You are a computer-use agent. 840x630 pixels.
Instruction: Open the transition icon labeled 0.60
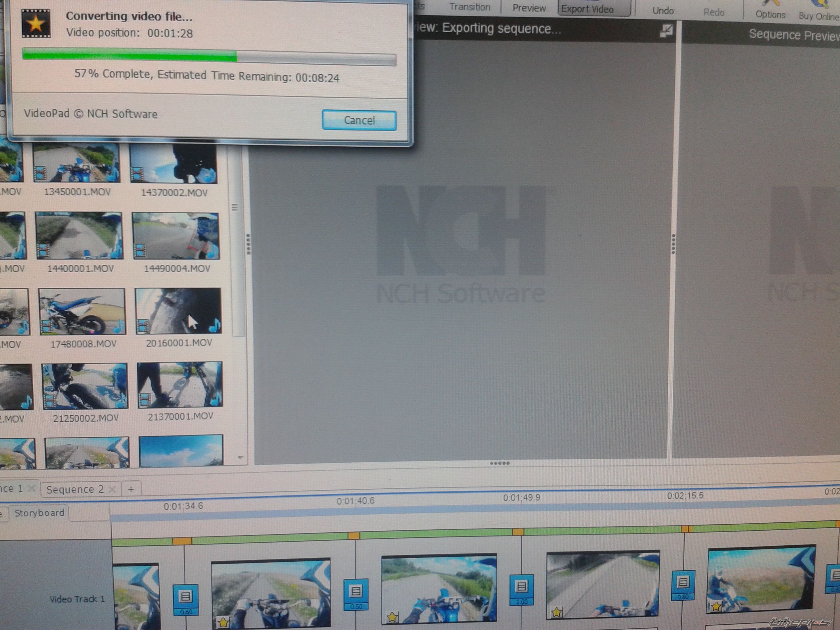coord(186,600)
